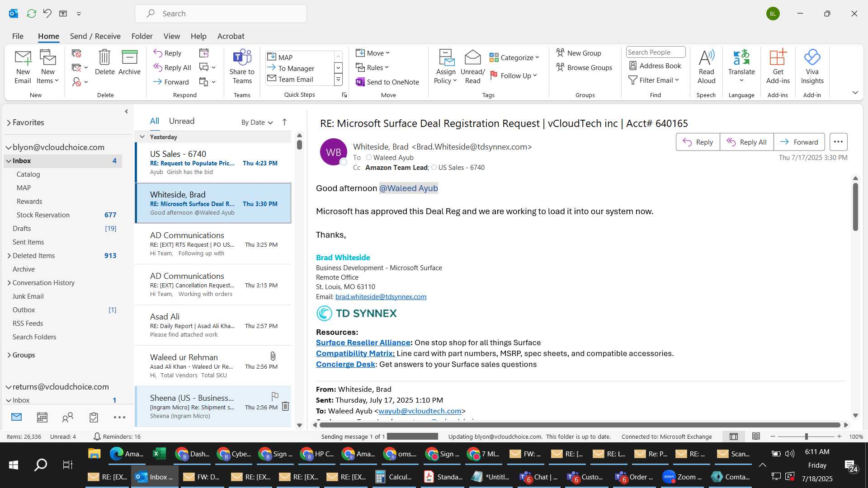Open the Concierge Desk link
868x488 pixels.
(345, 364)
